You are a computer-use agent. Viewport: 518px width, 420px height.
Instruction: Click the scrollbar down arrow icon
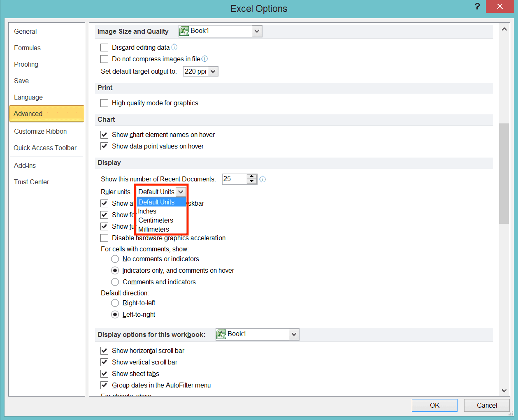pos(504,390)
